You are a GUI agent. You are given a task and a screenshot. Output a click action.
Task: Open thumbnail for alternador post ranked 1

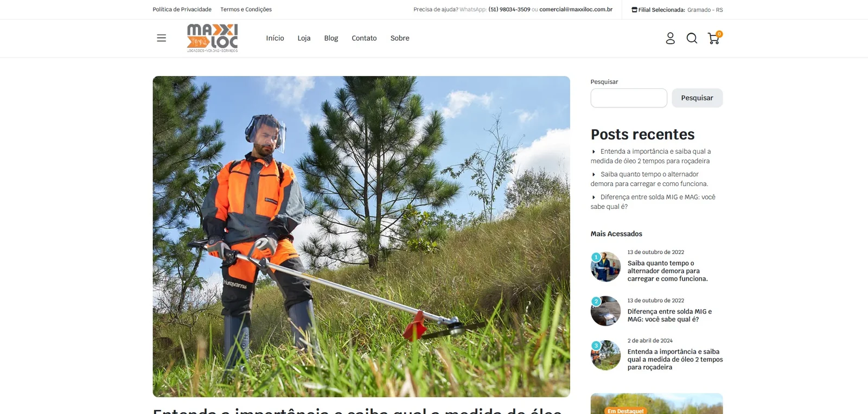click(x=605, y=266)
